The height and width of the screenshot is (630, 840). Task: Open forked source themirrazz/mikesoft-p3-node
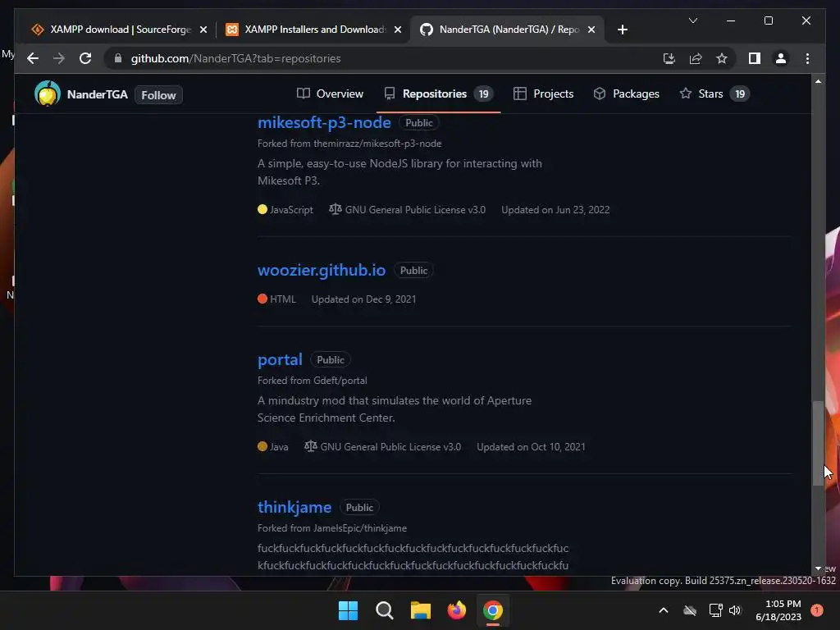pyautogui.click(x=377, y=144)
